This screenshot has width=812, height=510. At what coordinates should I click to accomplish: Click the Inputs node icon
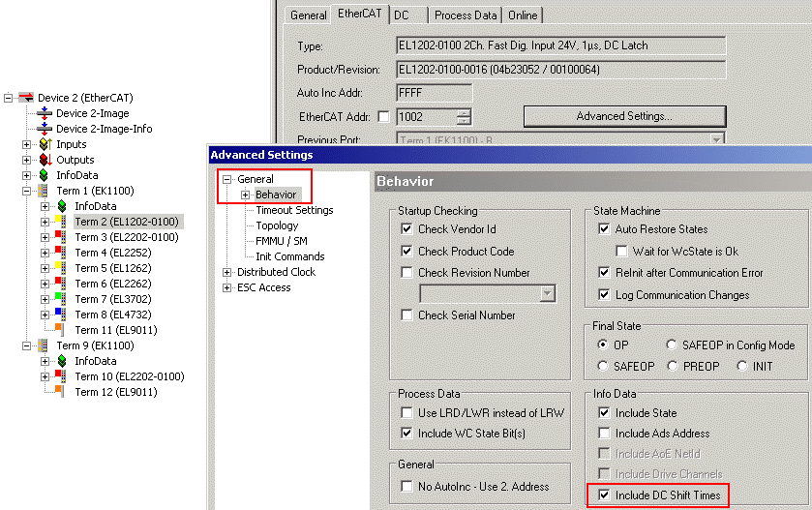tap(45, 144)
